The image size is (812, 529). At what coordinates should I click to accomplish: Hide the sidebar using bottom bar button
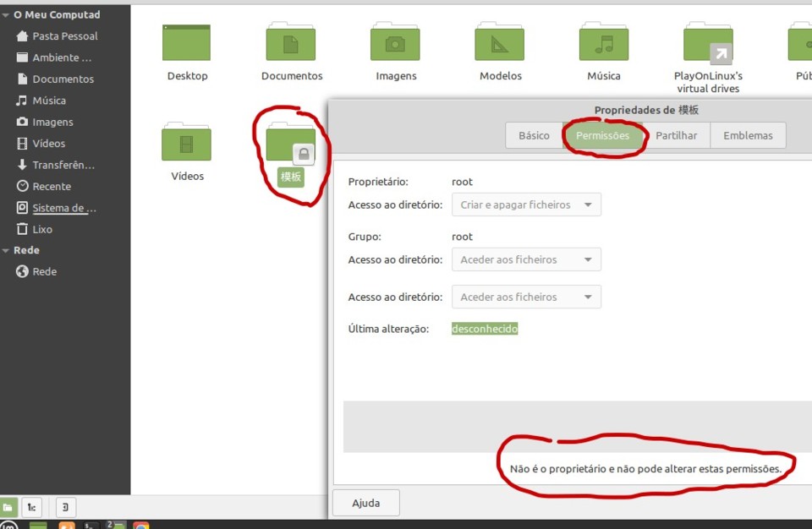point(66,507)
